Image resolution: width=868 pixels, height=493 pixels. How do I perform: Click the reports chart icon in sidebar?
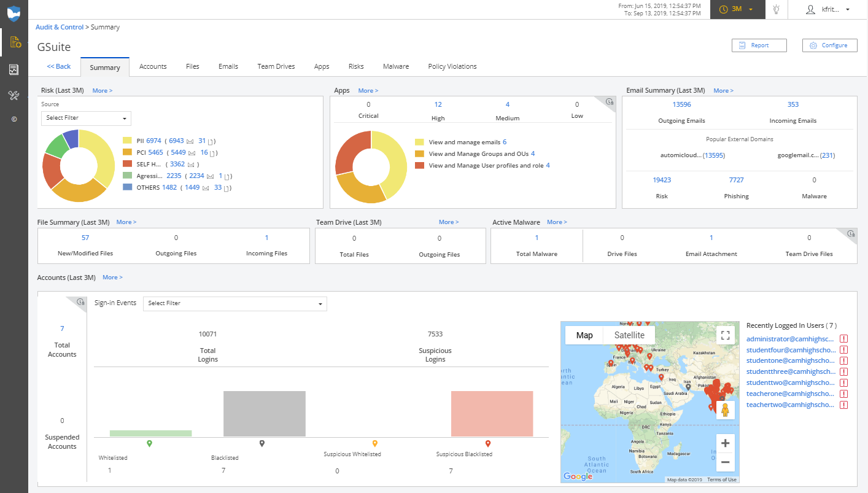pyautogui.click(x=14, y=69)
